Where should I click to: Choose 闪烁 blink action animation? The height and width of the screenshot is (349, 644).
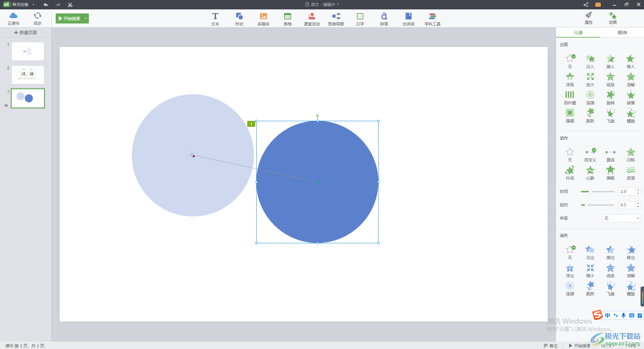(631, 155)
